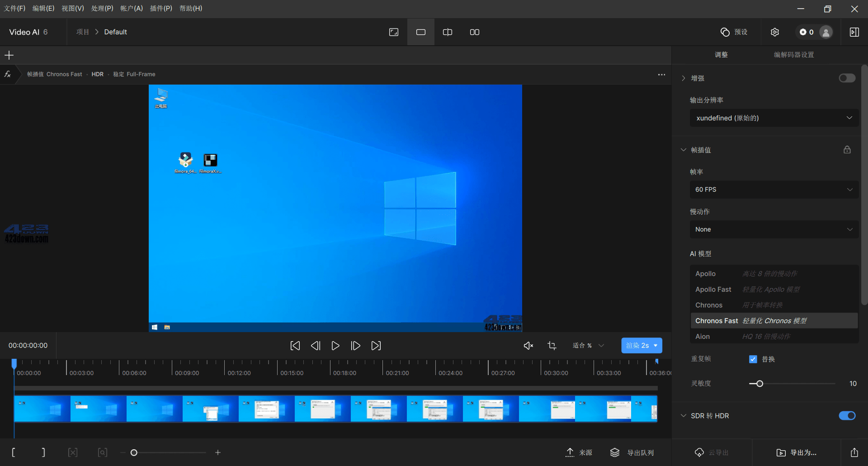Select the Apollo AI model
This screenshot has height=466, width=868.
coord(774,274)
